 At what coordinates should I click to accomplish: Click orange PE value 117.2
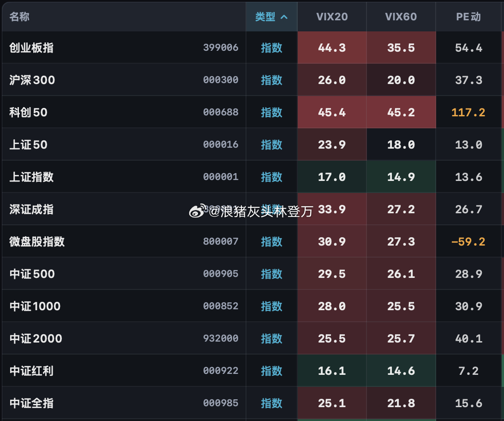click(x=468, y=113)
